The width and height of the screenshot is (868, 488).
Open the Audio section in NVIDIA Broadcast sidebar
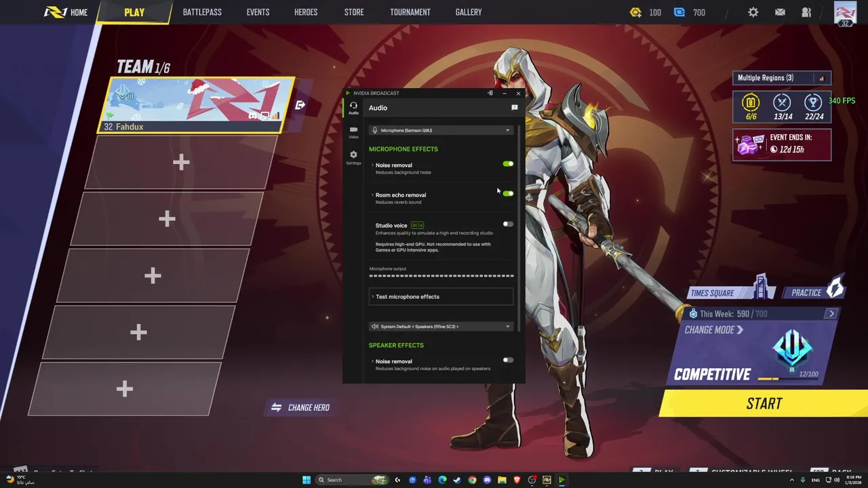click(353, 108)
